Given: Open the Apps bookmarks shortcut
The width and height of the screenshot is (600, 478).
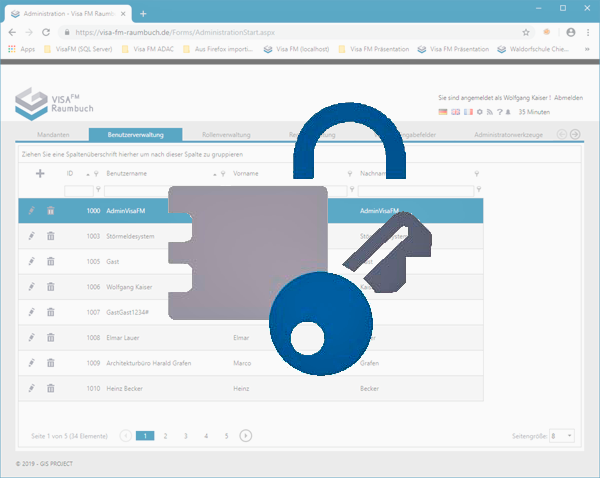Looking at the screenshot, I should (22, 49).
